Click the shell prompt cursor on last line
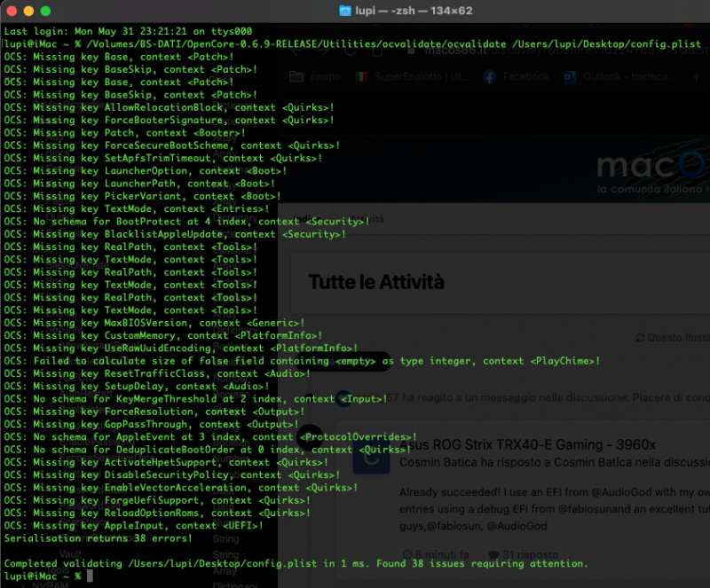The height and width of the screenshot is (588, 710). [x=90, y=576]
